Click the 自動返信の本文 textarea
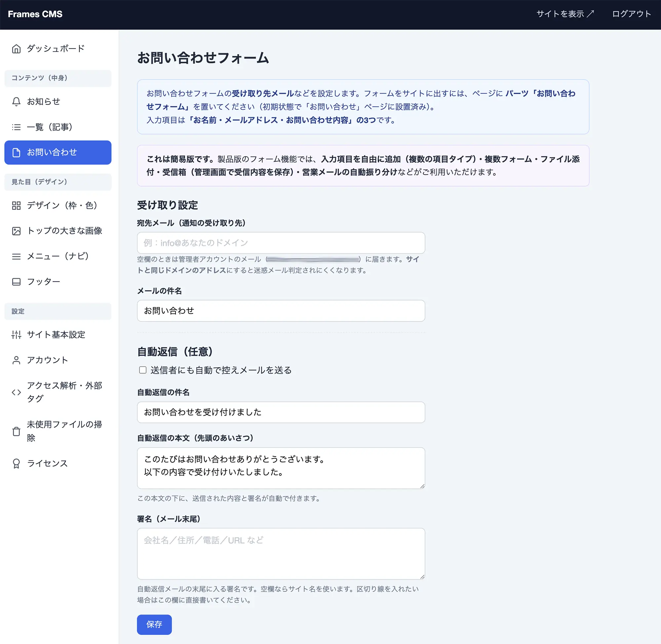Viewport: 661px width, 644px height. point(281,468)
